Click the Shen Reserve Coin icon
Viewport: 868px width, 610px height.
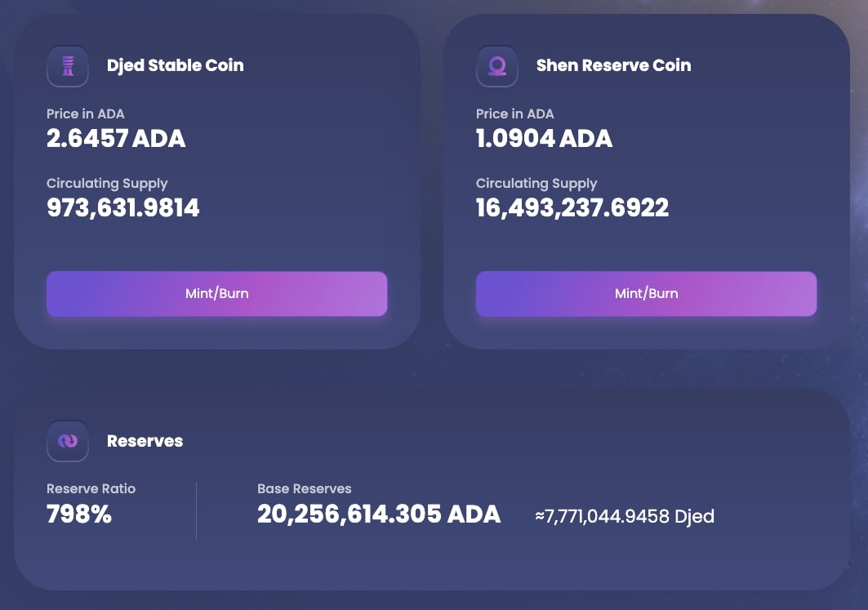[497, 66]
